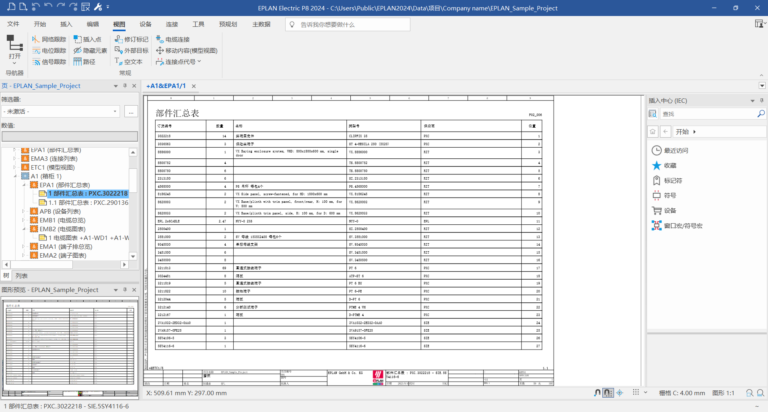Viewport: 768px width, 412px height.
Task: Select page 1 电缆图表 +A1-WD1
Action: pos(88,238)
